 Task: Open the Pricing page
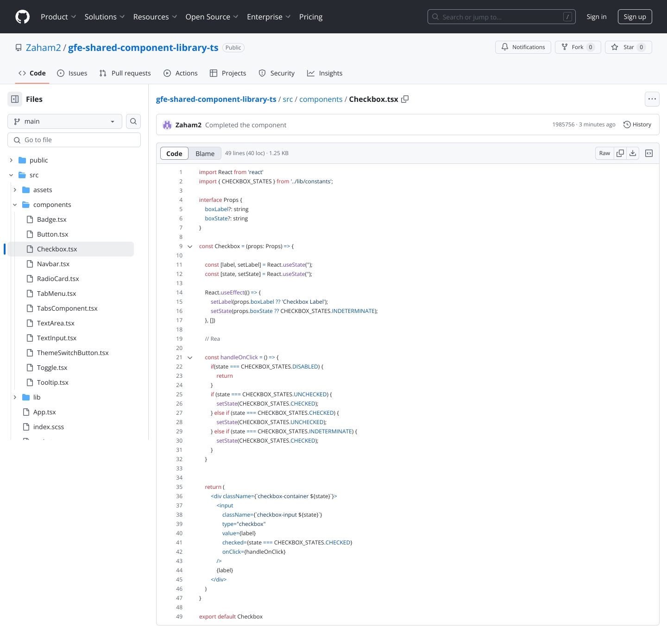tap(311, 17)
